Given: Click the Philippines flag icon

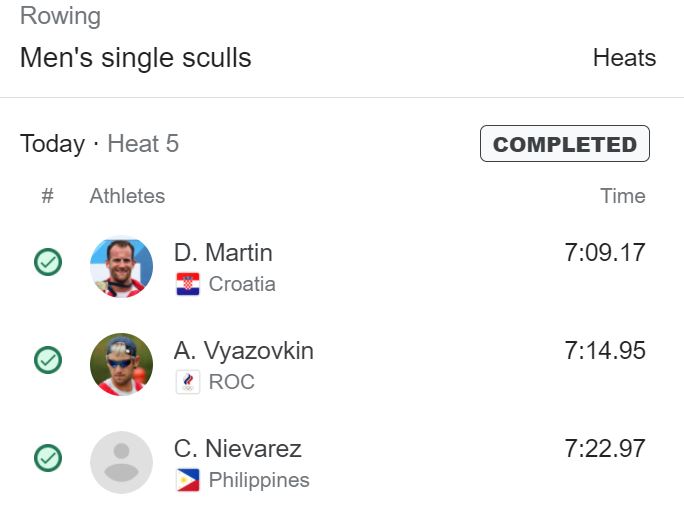Looking at the screenshot, I should [188, 480].
